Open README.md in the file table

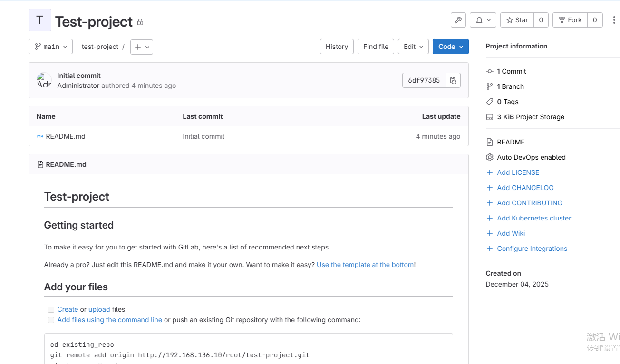point(66,136)
